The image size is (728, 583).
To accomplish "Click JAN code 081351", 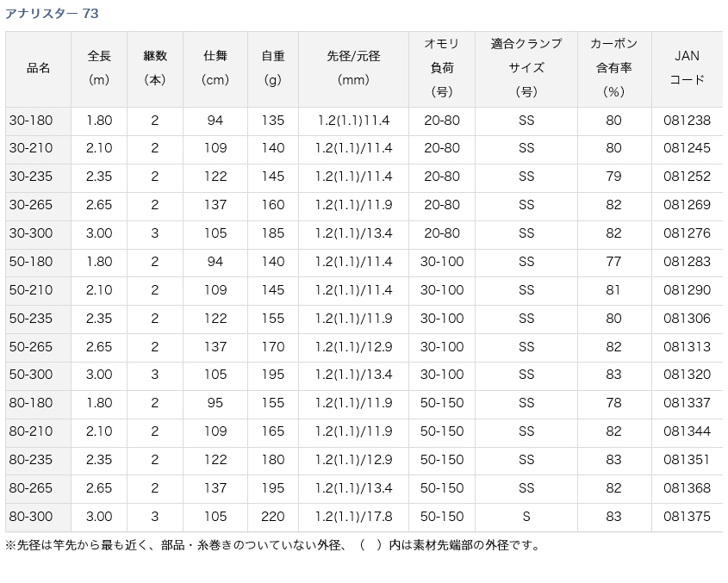I will 688,460.
